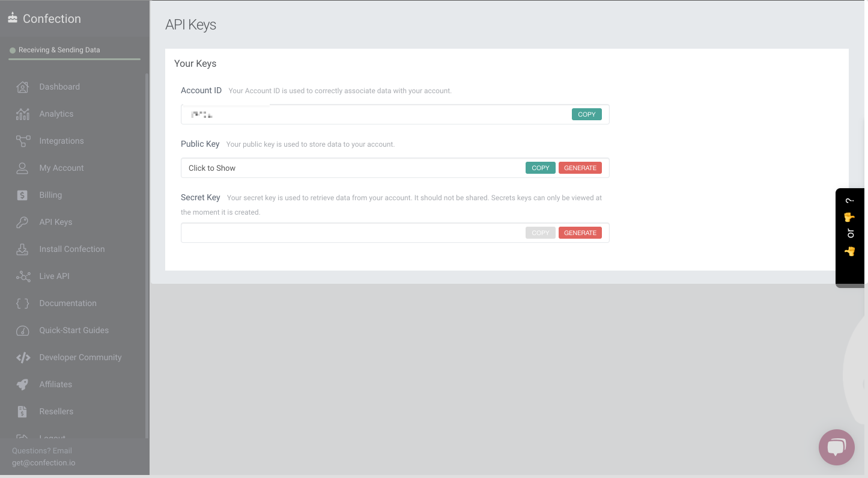This screenshot has width=868, height=478.
Task: Go to Quick-Start Guides
Action: click(x=74, y=331)
